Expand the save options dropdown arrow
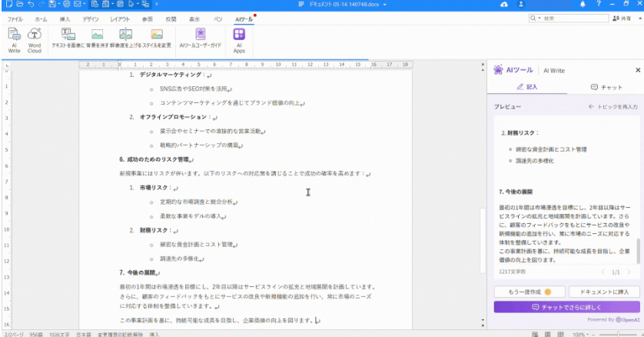The image size is (644, 337). (x=59, y=4)
